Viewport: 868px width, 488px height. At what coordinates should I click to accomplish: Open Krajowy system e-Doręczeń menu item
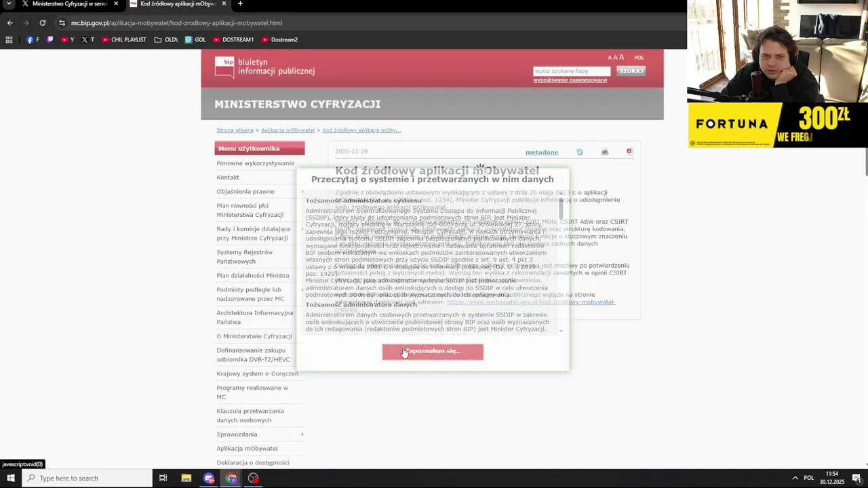[x=257, y=374]
